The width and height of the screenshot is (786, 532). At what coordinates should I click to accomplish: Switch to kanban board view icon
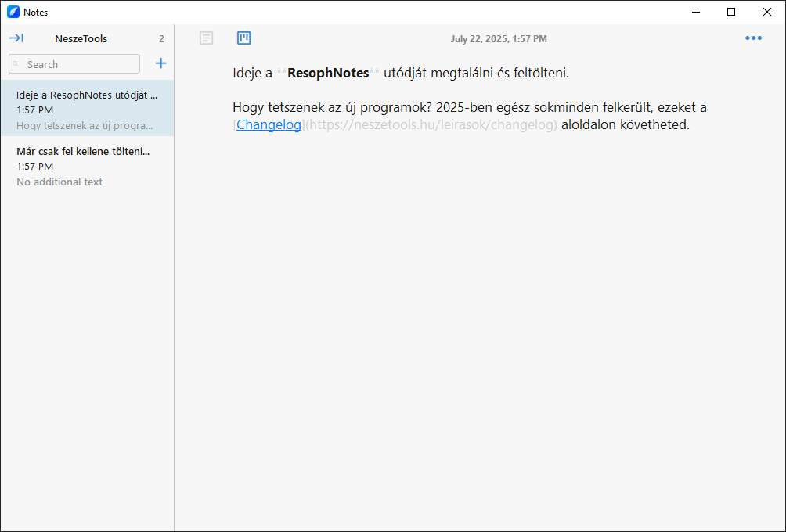click(243, 38)
